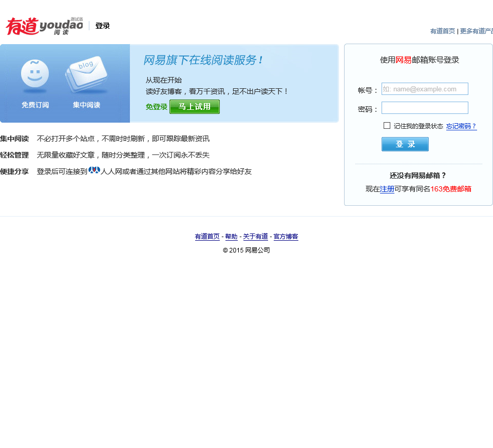
Task: Click the 免费订阅 label
Action: (35, 105)
